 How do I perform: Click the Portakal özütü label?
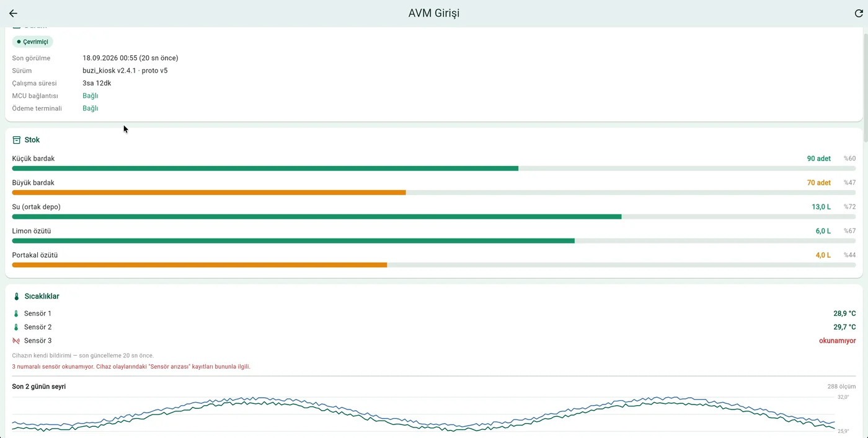(35, 255)
